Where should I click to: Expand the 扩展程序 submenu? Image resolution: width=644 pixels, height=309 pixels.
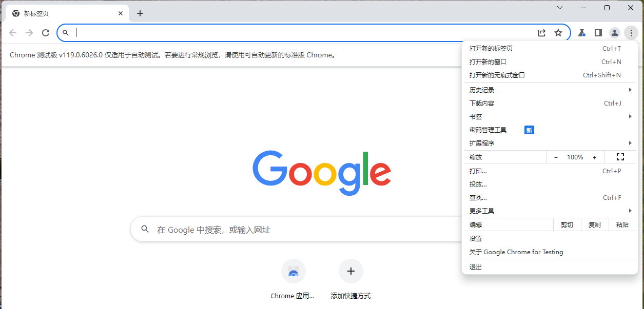(x=550, y=143)
